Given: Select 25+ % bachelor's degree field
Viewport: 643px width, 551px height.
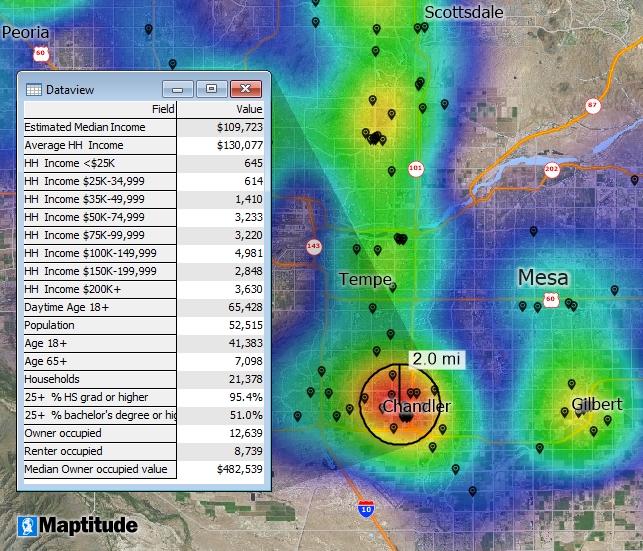Looking at the screenshot, I should click(x=100, y=415).
